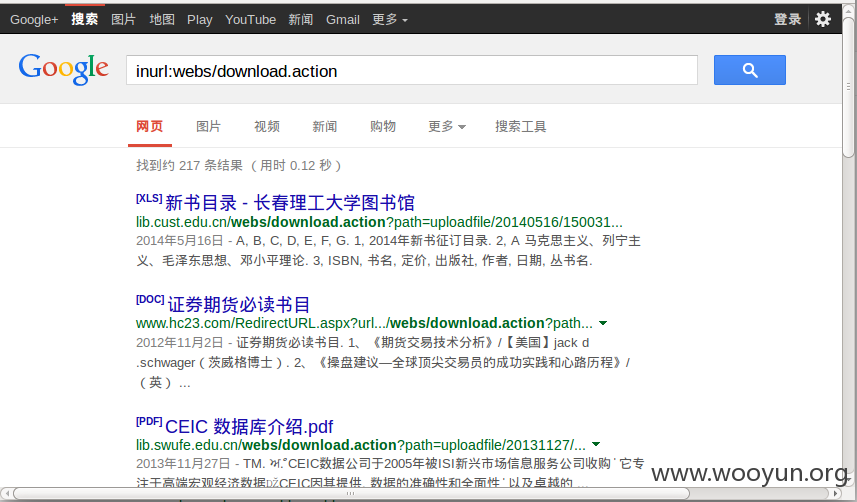
Task: Open 搜索工具 search tools
Action: (x=520, y=127)
